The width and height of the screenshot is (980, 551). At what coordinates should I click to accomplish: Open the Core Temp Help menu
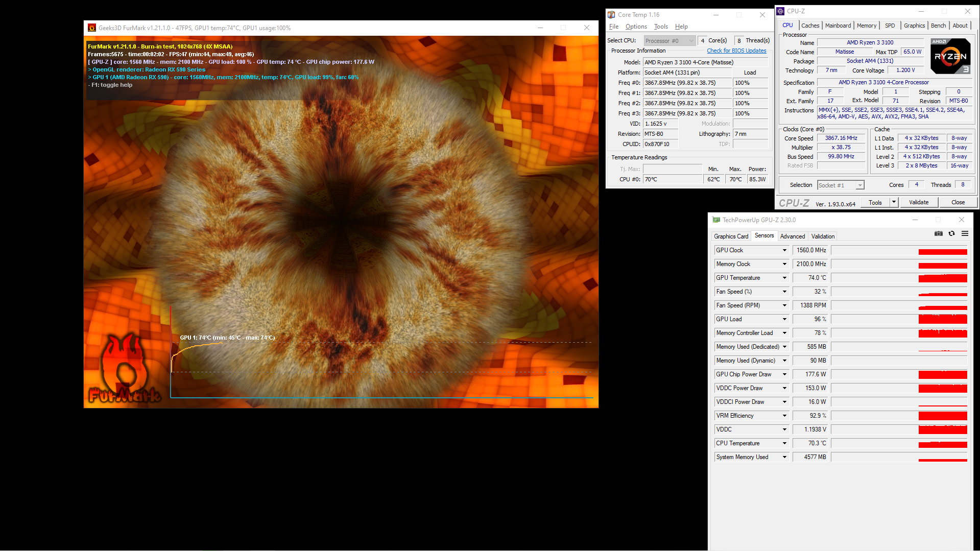click(x=681, y=27)
